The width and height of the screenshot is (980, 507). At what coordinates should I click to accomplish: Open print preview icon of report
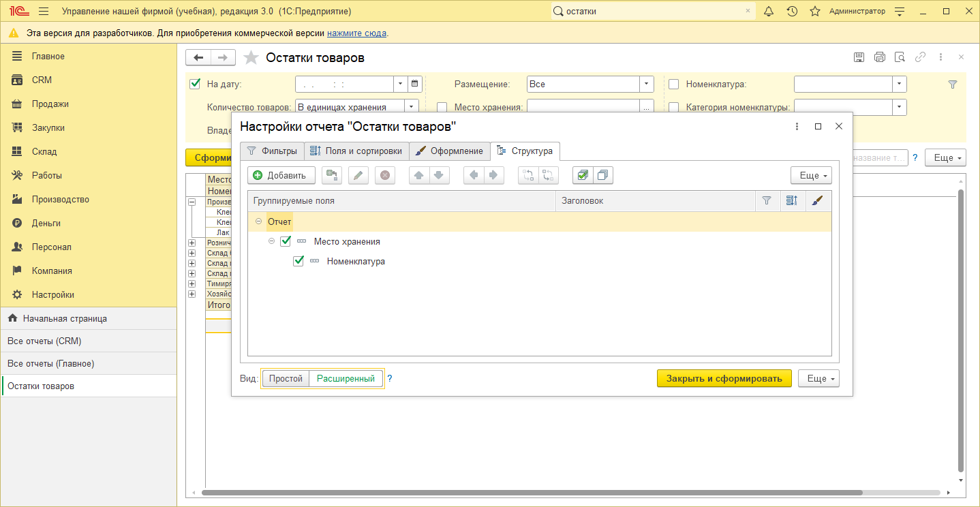coord(900,57)
